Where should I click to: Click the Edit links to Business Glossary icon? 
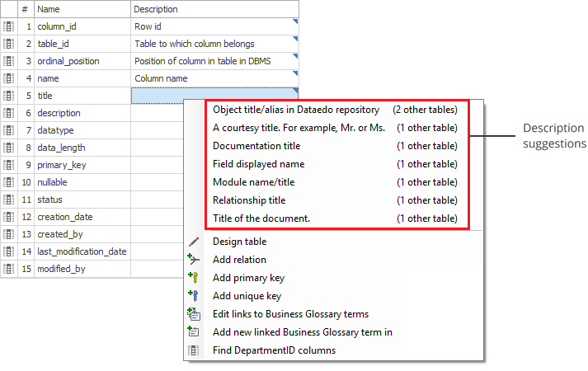pos(194,314)
